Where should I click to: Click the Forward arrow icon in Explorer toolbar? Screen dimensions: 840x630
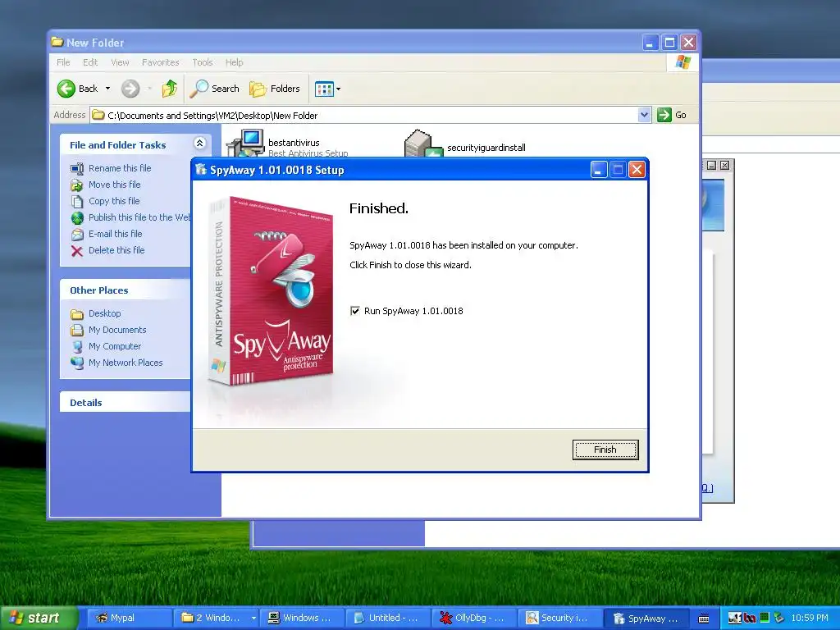tap(130, 89)
